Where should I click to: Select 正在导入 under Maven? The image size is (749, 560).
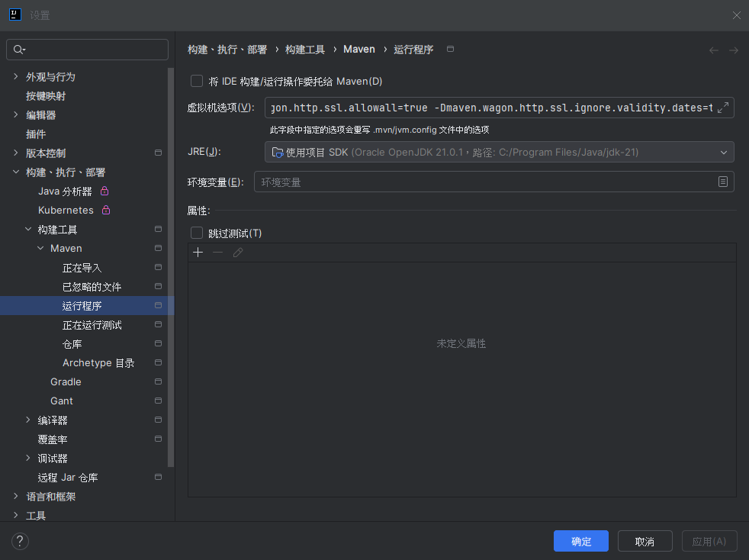click(82, 268)
